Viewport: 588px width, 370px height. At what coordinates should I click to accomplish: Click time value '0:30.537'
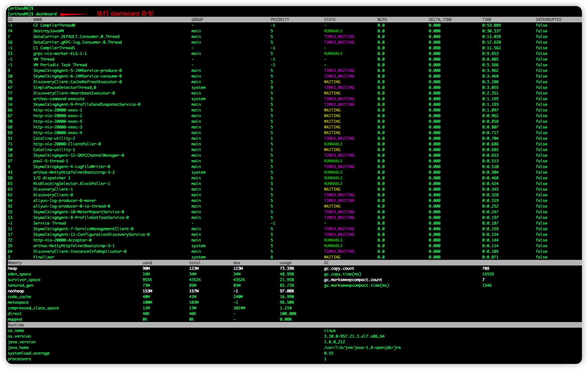[492, 31]
